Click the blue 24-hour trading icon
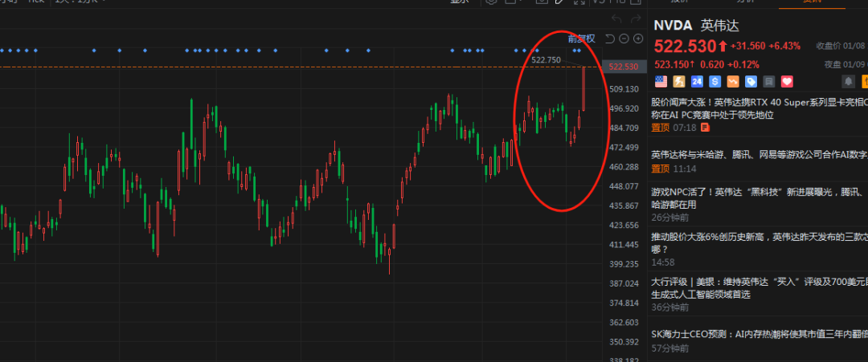Screen dimensions: 868x362 pyautogui.click(x=697, y=82)
